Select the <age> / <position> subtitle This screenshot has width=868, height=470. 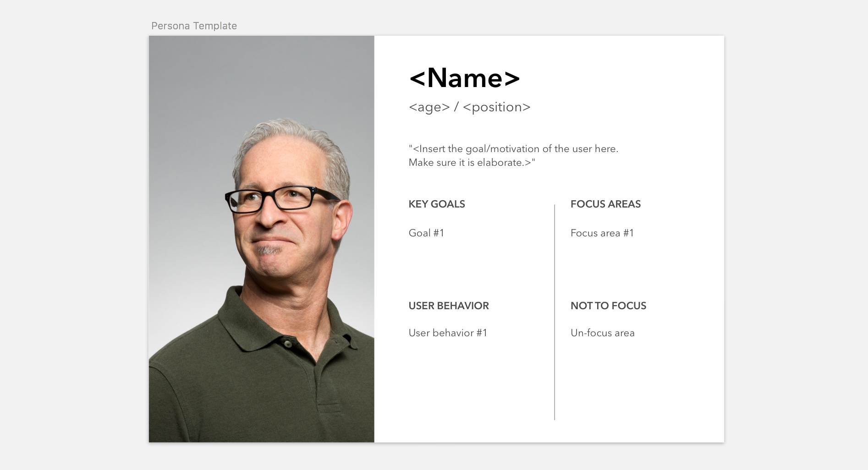[470, 107]
